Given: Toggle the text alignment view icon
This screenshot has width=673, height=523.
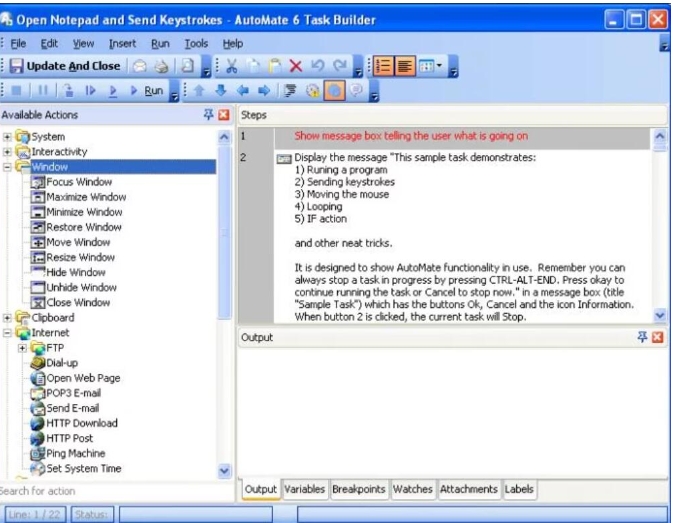Looking at the screenshot, I should (404, 66).
